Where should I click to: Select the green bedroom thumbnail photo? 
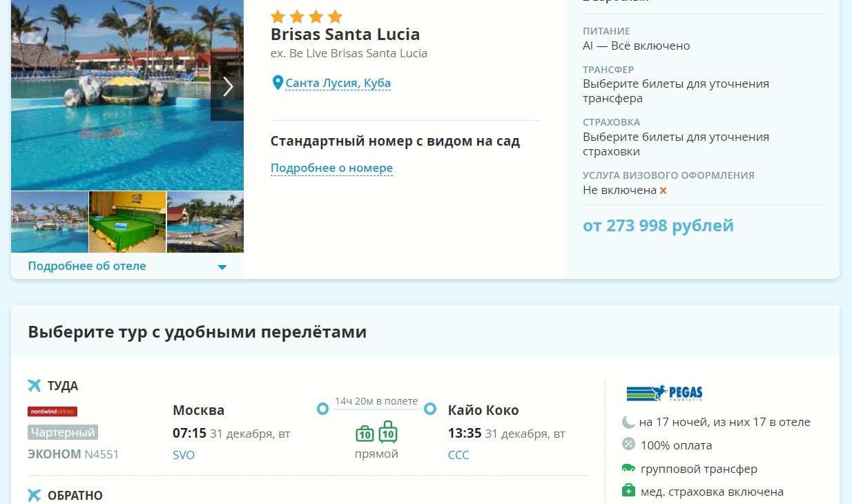pyautogui.click(x=128, y=222)
